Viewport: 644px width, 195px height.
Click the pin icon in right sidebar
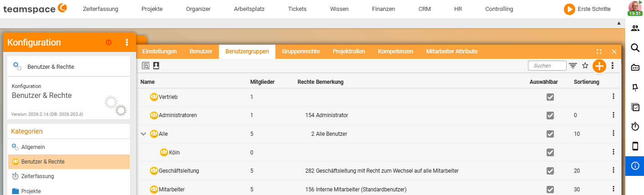(635, 87)
